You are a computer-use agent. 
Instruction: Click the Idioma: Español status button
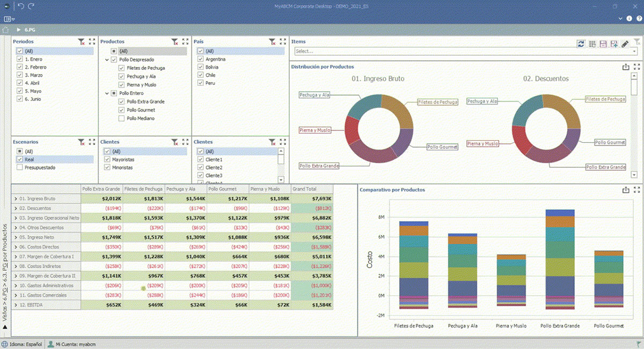[21, 344]
